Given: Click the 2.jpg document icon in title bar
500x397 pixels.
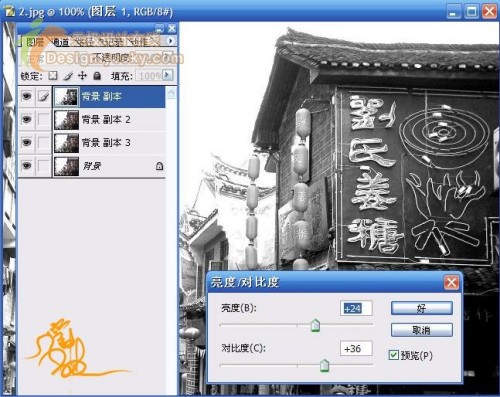Looking at the screenshot, I should [x=9, y=12].
